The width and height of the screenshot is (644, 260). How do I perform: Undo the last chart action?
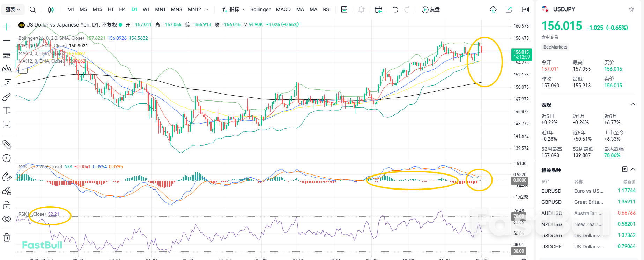pyautogui.click(x=395, y=9)
